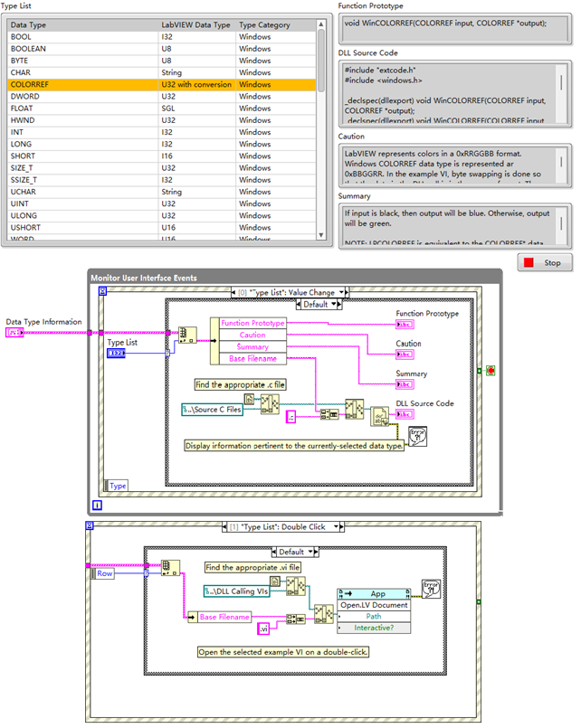Select the UCHAR data type row
Viewport: 581px width, 728px height.
162,192
